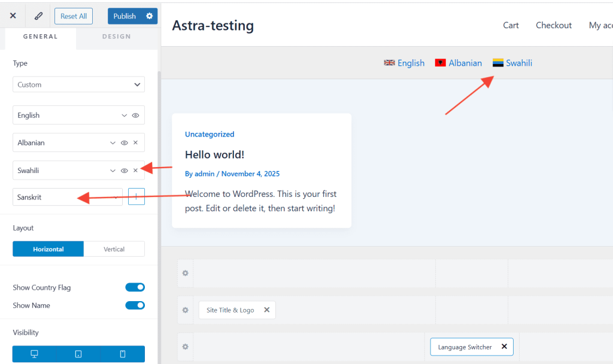Remove the Albanian language with its X
Image resolution: width=613 pixels, height=364 pixels.
point(135,142)
